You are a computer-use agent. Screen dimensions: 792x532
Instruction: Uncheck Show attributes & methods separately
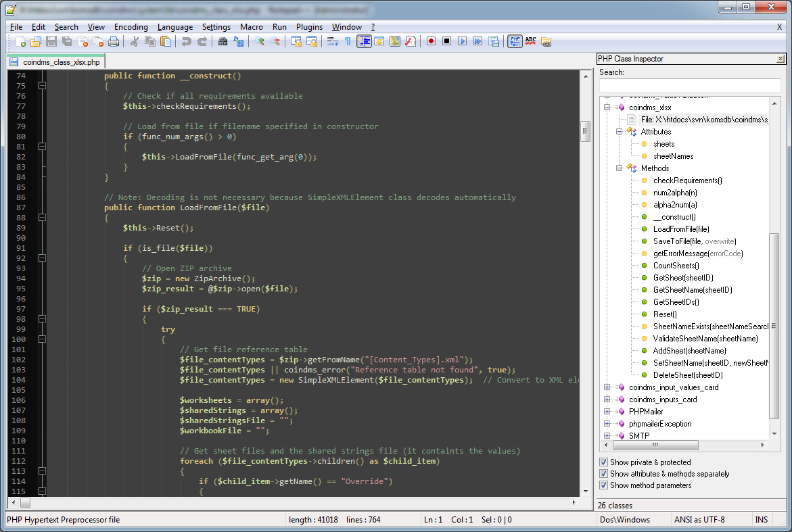pyautogui.click(x=603, y=473)
